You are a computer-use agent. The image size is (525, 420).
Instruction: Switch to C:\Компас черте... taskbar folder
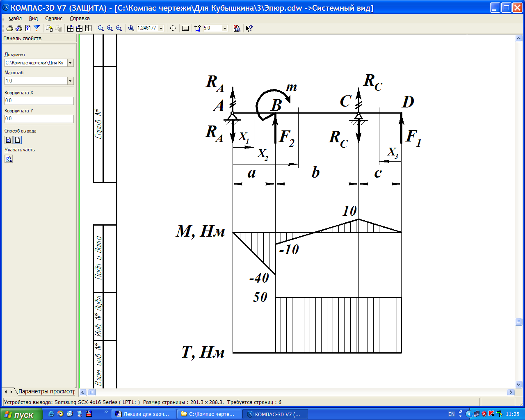[210, 414]
